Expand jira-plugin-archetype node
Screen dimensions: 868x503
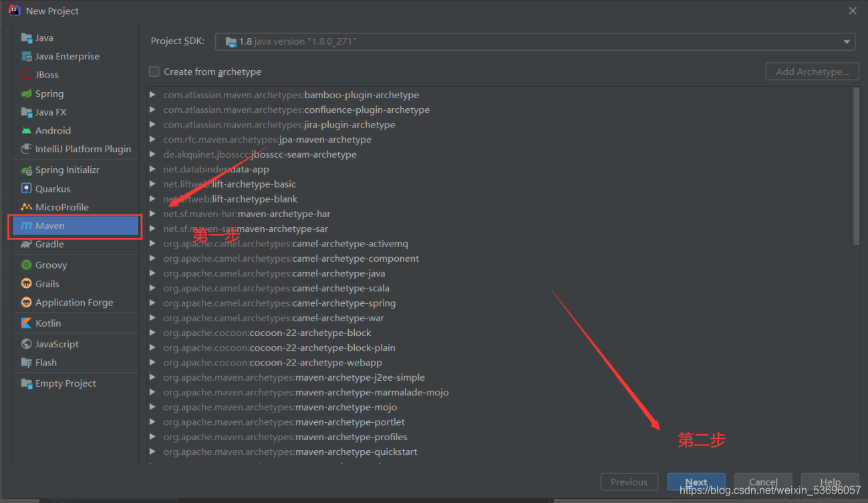tap(153, 125)
